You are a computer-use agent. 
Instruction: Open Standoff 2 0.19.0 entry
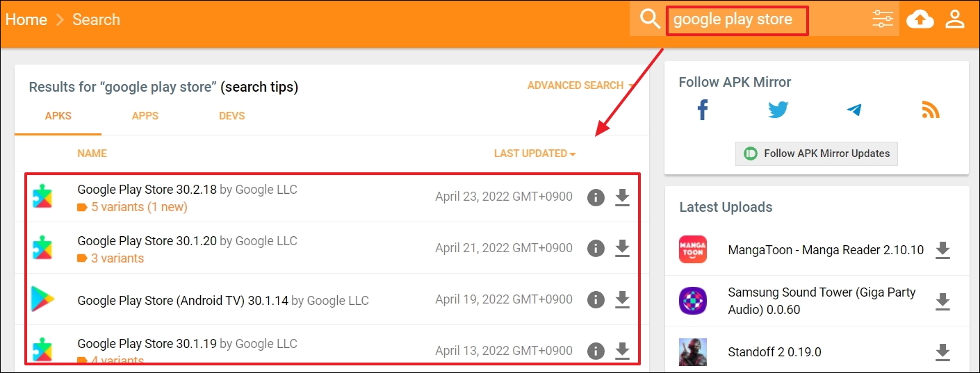pyautogui.click(x=774, y=352)
